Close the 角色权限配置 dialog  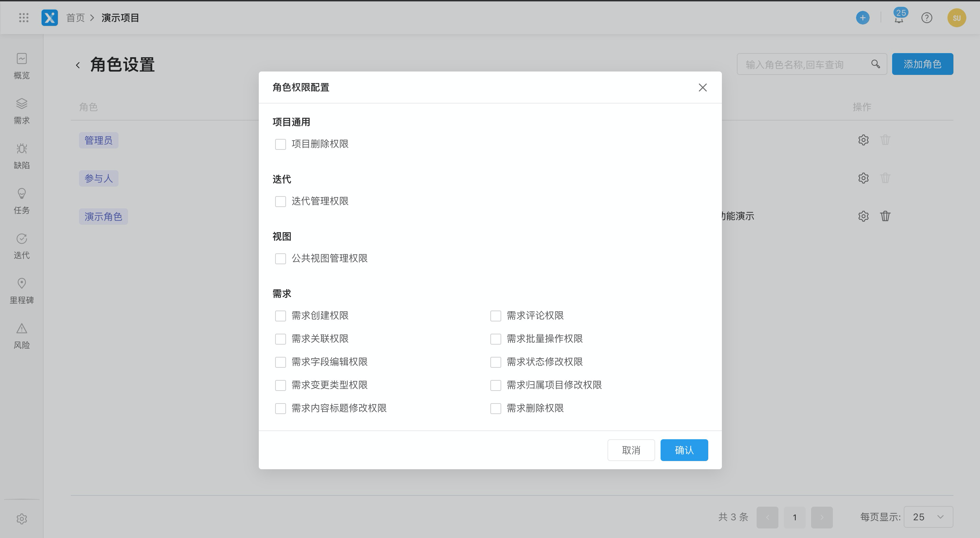click(x=703, y=88)
